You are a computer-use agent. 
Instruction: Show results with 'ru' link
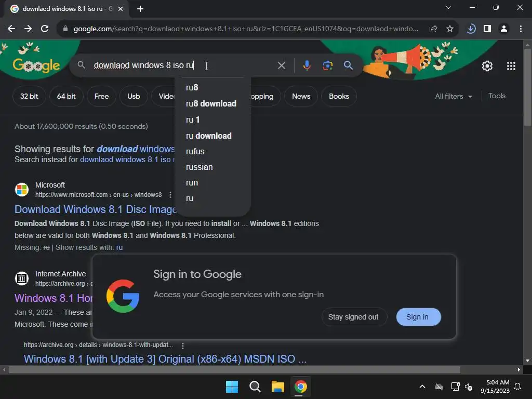119,248
